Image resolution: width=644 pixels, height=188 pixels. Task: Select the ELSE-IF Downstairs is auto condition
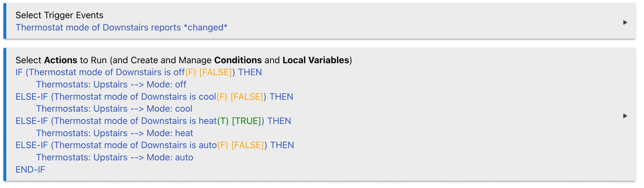[x=116, y=145]
